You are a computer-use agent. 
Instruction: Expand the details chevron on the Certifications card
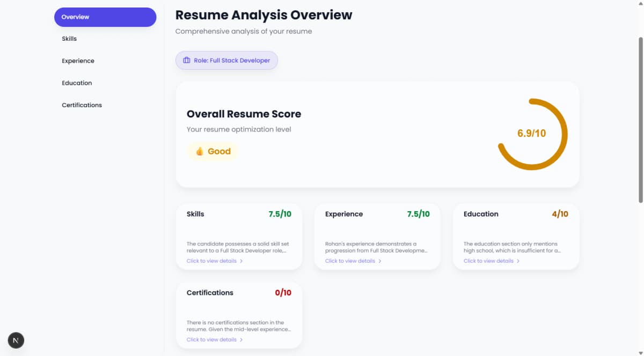241,339
